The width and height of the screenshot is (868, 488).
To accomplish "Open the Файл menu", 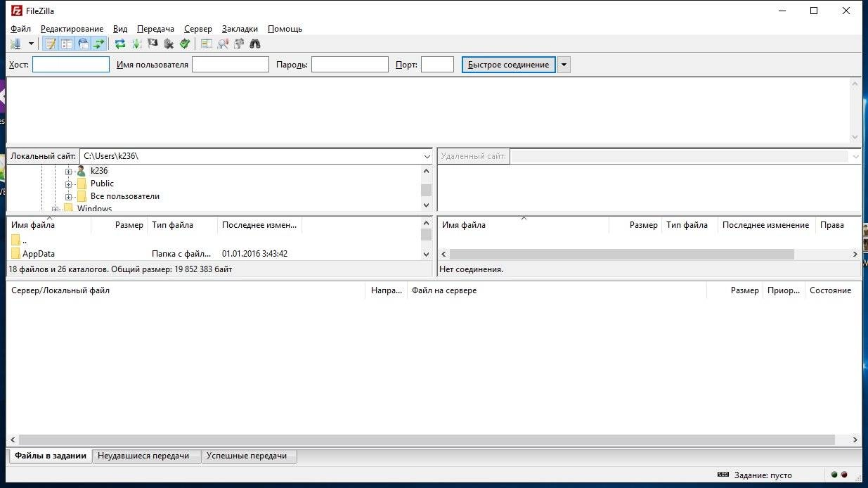I will click(20, 29).
